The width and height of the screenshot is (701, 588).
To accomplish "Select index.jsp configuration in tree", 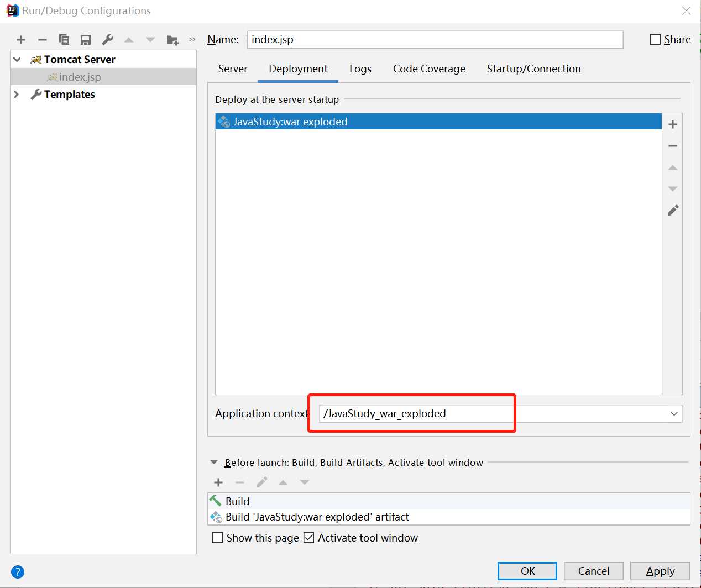I will (103, 77).
